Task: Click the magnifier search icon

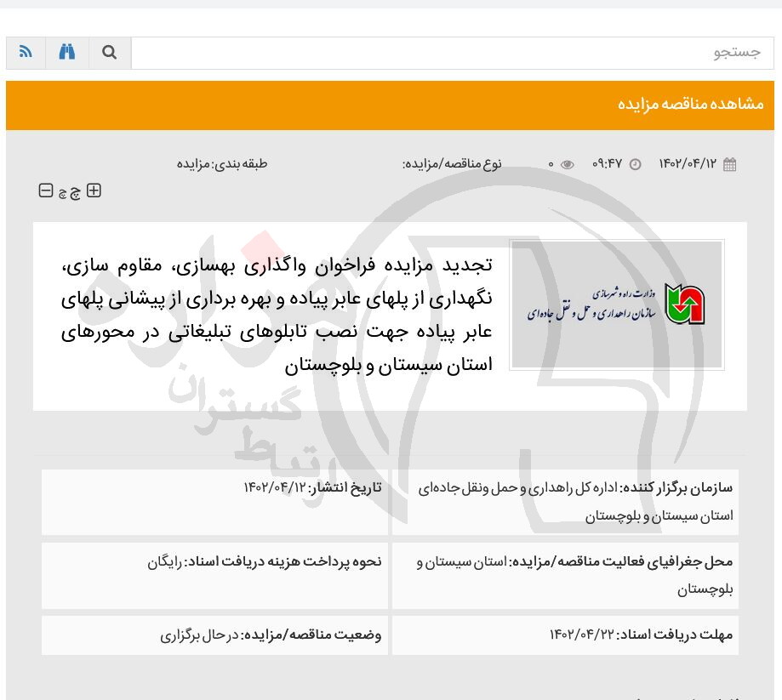Action: pos(109,52)
